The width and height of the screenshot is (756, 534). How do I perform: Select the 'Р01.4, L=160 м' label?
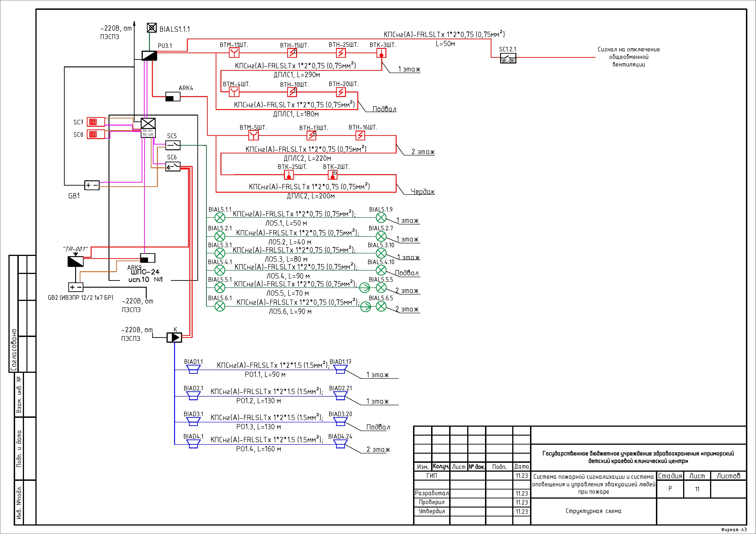click(x=258, y=449)
